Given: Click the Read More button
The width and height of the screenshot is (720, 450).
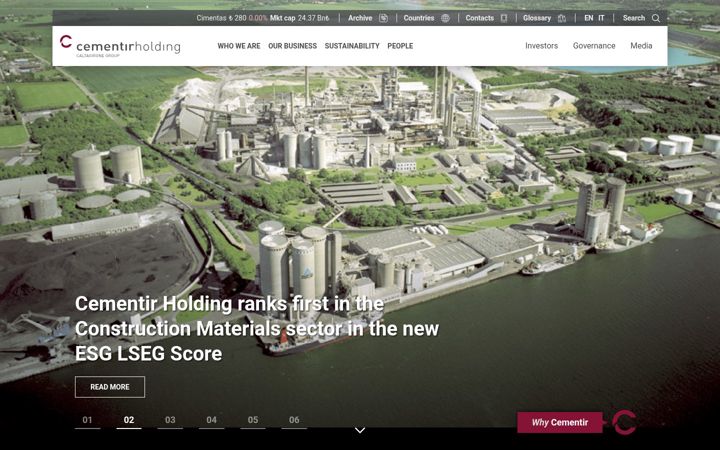Looking at the screenshot, I should (x=110, y=387).
